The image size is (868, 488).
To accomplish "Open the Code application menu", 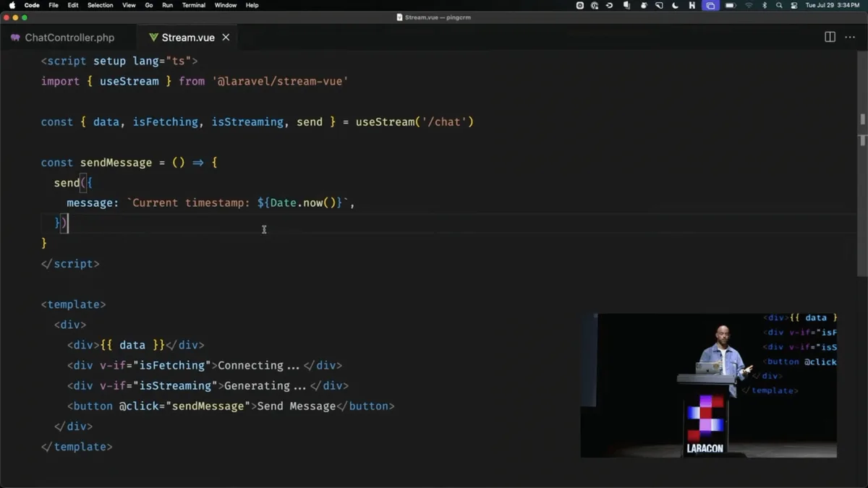I will (x=32, y=5).
